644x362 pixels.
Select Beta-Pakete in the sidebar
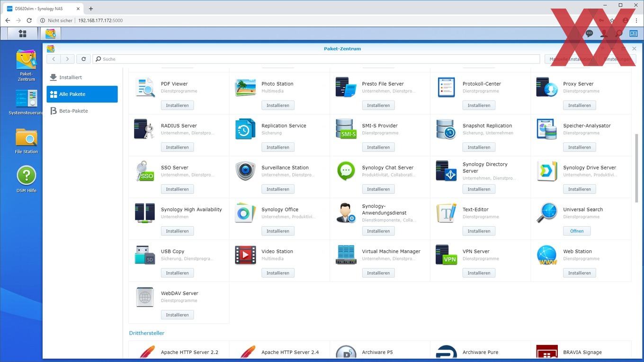pyautogui.click(x=82, y=111)
